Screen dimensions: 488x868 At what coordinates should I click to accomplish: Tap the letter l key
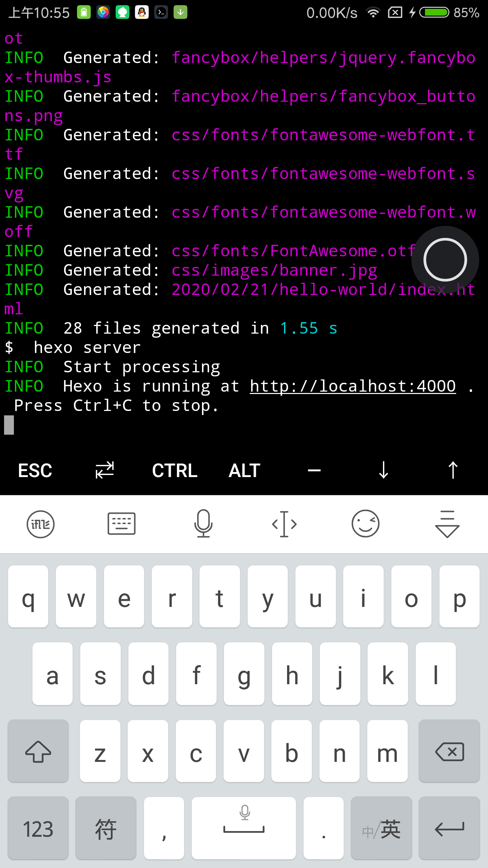[x=435, y=674]
